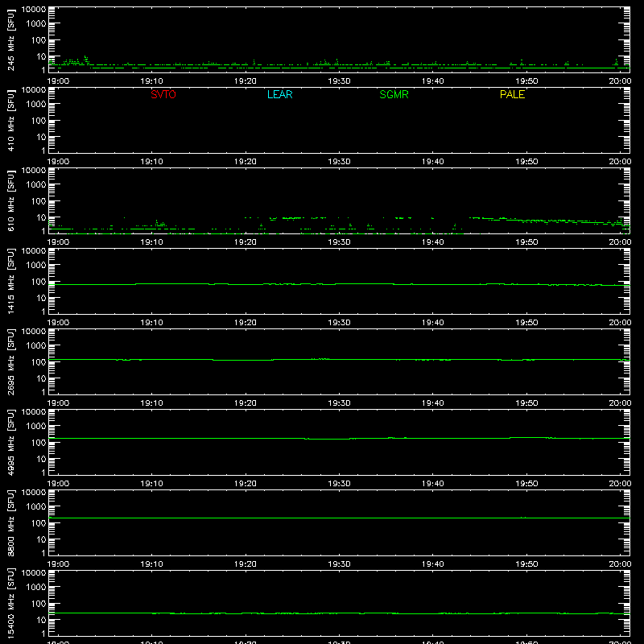Click the 2695 MHz [SFU] axis title
The image size is (644, 644).
click(x=11, y=361)
